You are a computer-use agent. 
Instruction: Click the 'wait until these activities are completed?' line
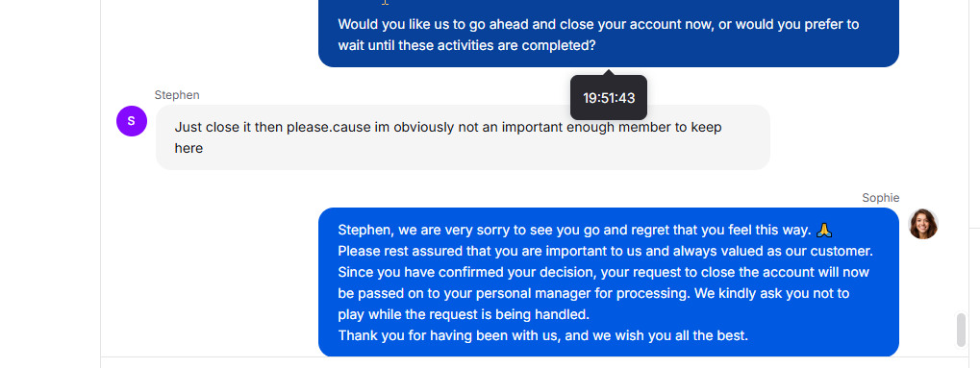tap(466, 45)
